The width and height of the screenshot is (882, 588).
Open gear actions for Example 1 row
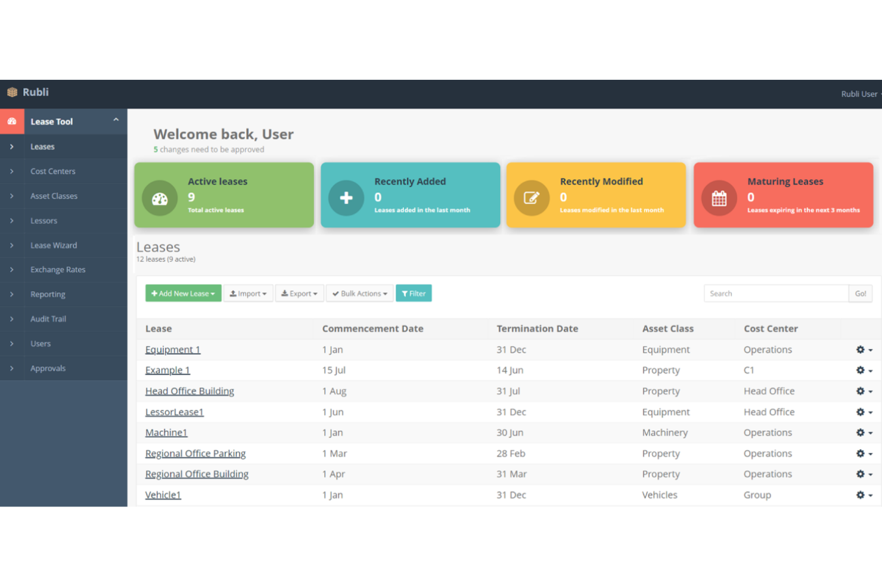(x=864, y=370)
